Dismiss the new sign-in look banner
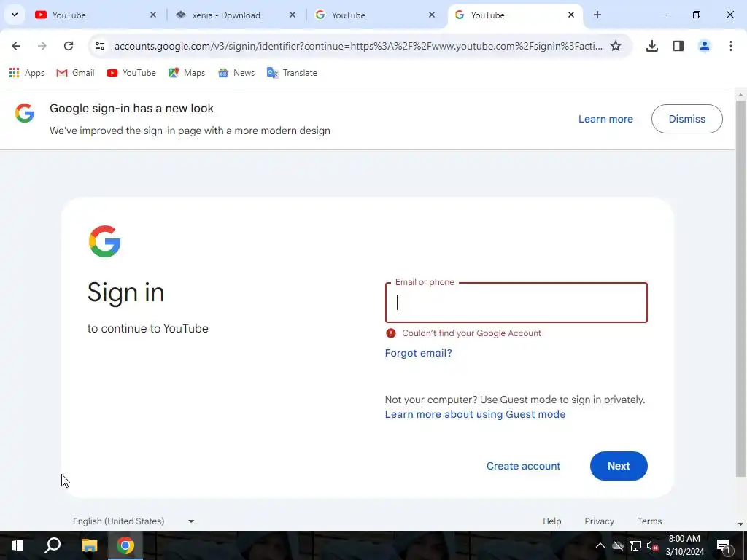 click(x=686, y=119)
